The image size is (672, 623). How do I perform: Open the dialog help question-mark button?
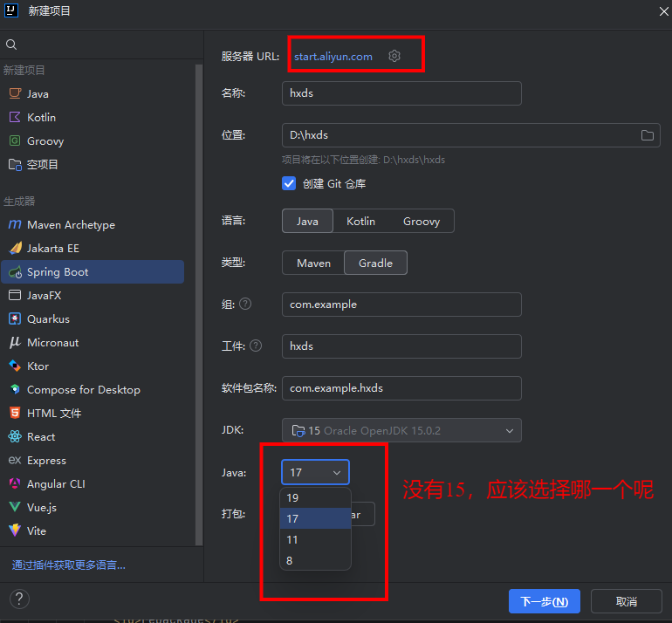(19, 599)
